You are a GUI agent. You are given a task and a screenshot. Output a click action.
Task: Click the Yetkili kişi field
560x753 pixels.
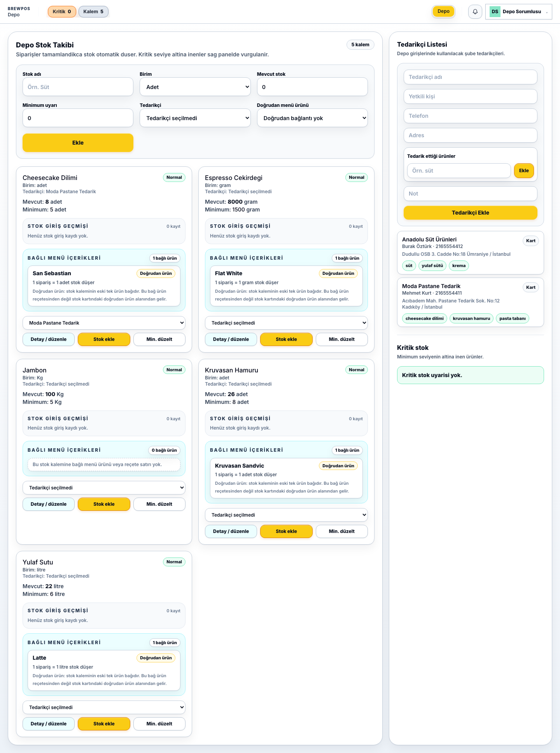pos(470,96)
